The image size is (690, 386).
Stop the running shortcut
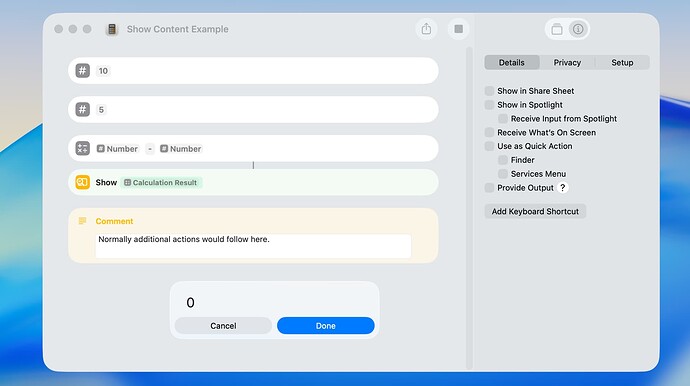(x=459, y=29)
